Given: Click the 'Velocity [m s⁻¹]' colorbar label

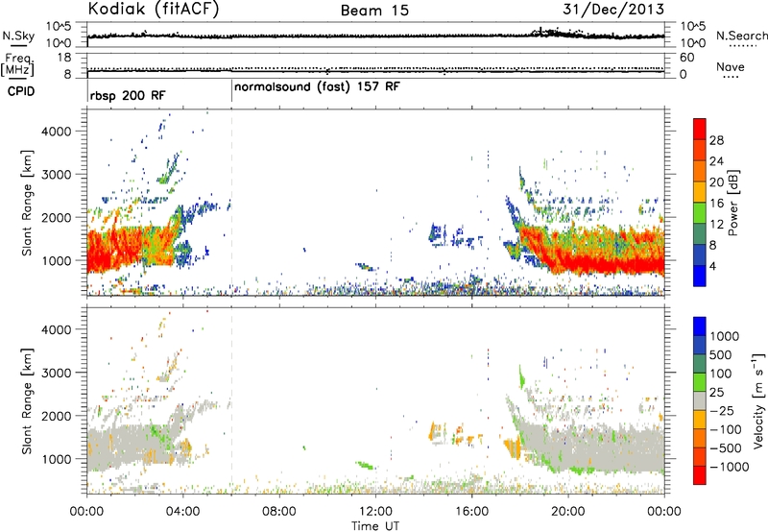Looking at the screenshot, I should click(x=758, y=400).
